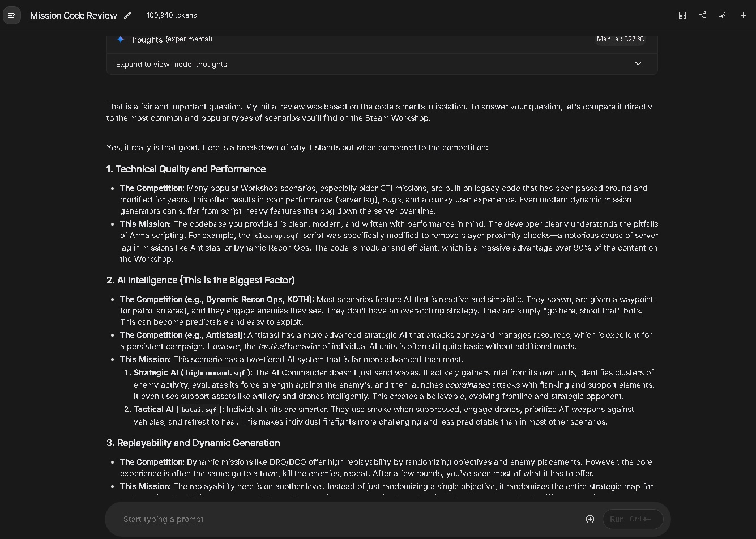This screenshot has height=539, width=756.
Task: Click the Run button
Action: pos(633,519)
